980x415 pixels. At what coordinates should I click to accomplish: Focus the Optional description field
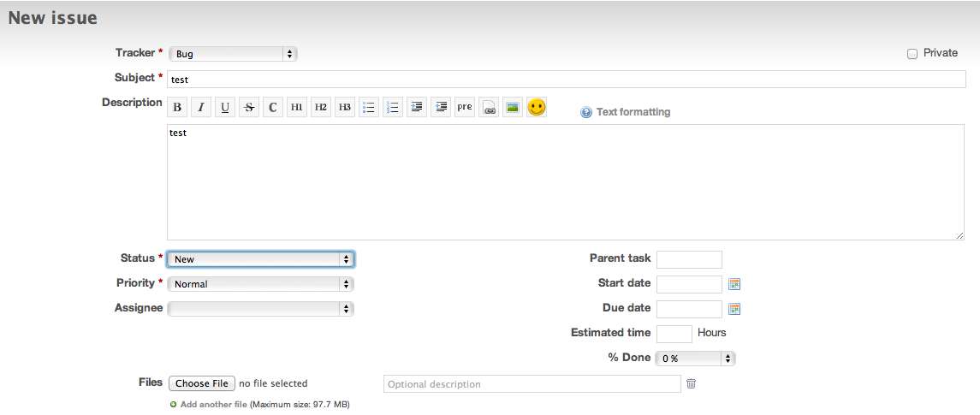(x=532, y=383)
